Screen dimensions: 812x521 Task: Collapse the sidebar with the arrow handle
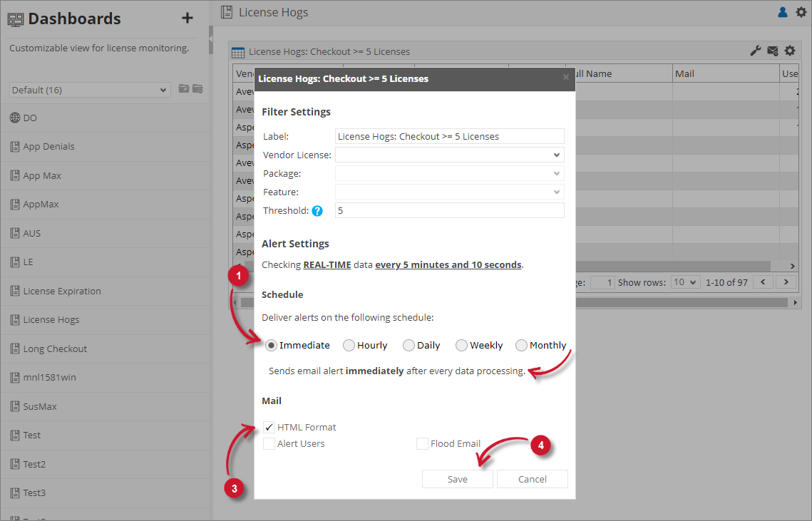point(211,38)
